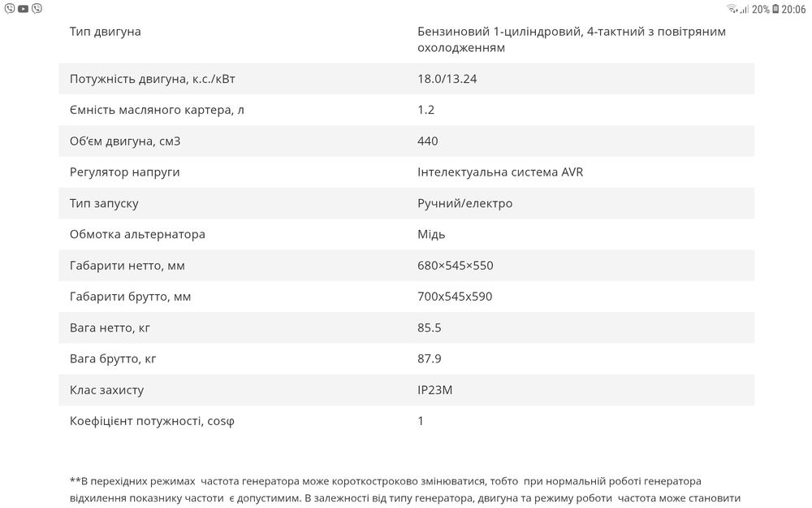Tap the mobile signal strength icon

(744, 9)
